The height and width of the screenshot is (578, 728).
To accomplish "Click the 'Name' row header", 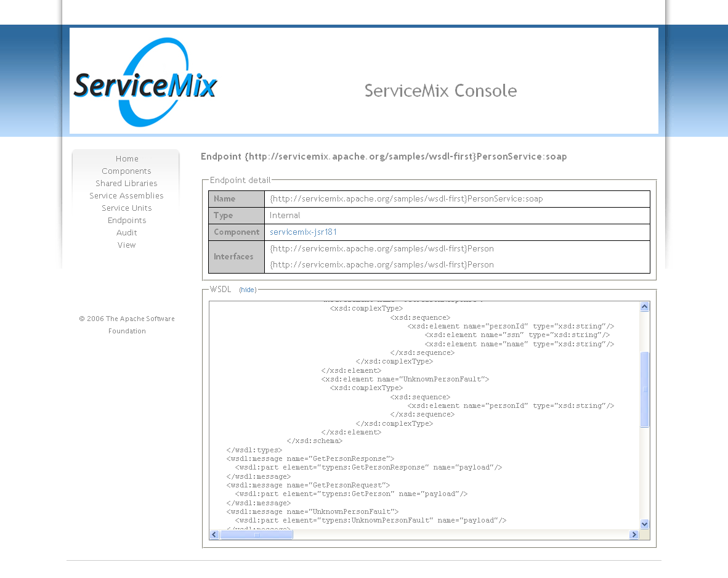I will 237,199.
